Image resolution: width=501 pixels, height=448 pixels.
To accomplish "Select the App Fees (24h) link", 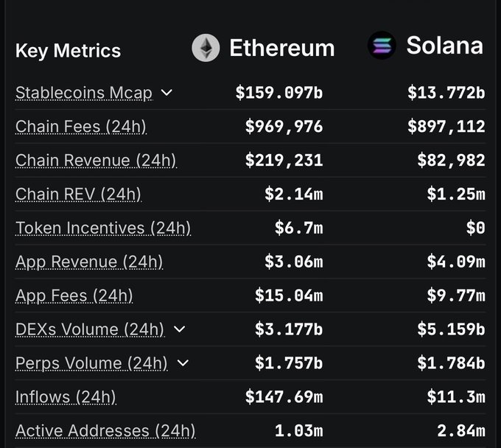I will point(74,295).
